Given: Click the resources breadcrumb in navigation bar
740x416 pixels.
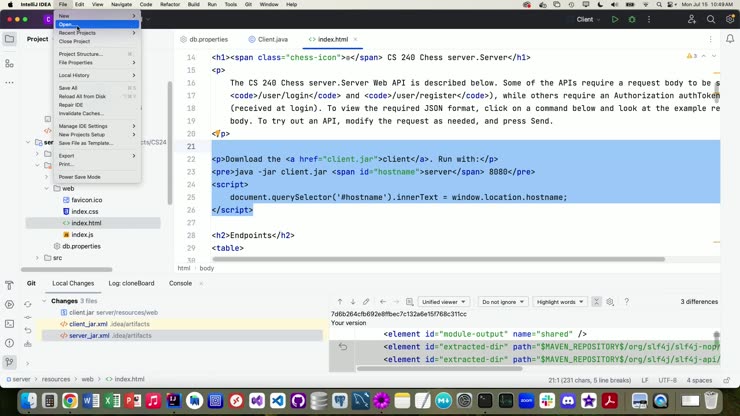Looking at the screenshot, I should [x=56, y=379].
